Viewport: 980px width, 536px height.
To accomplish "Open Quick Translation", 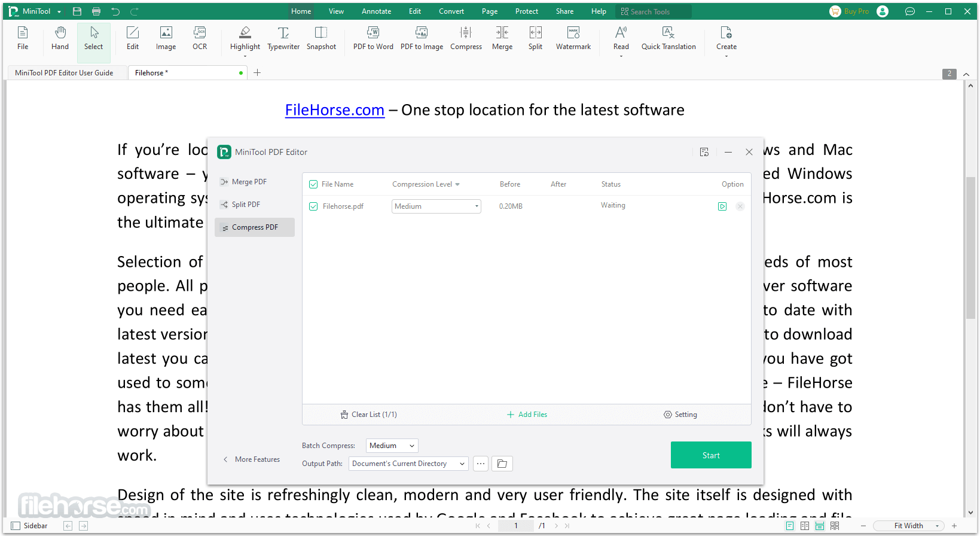I will pos(668,38).
